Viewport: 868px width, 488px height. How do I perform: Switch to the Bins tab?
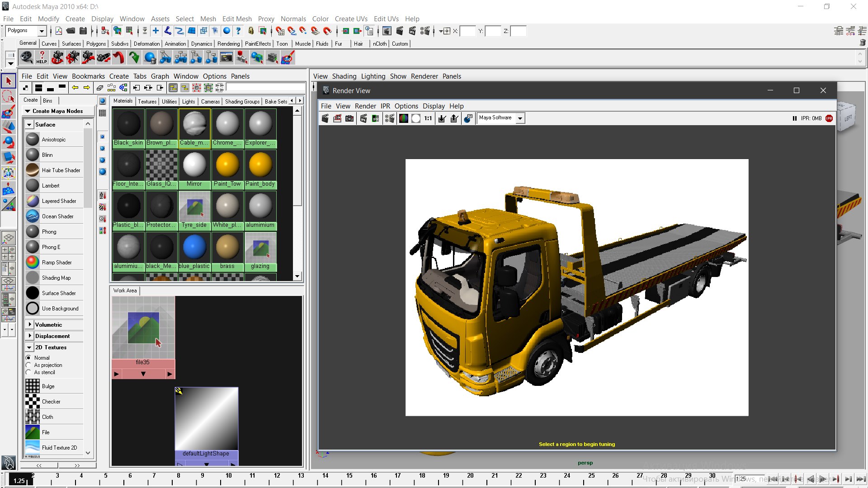47,101
